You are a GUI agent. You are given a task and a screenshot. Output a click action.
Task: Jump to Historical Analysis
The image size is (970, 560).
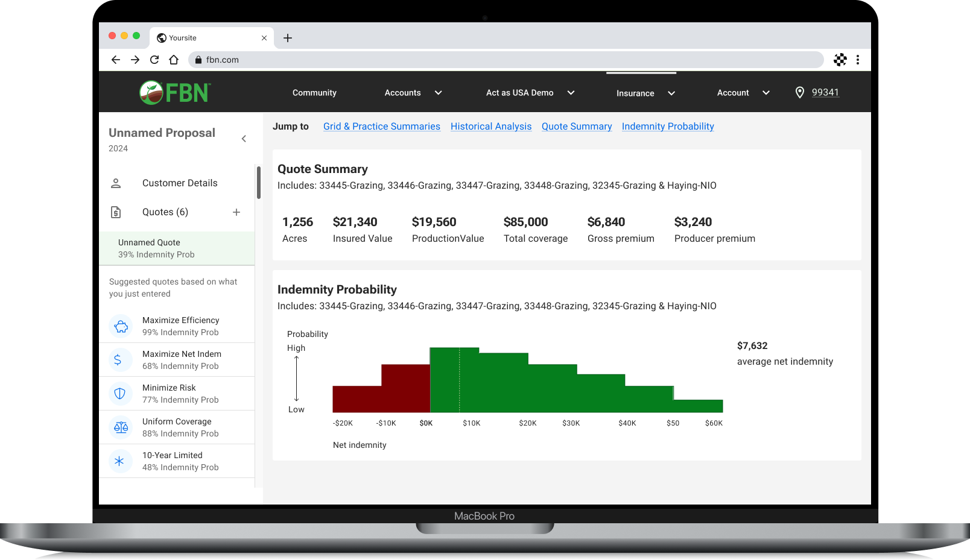[x=491, y=127]
